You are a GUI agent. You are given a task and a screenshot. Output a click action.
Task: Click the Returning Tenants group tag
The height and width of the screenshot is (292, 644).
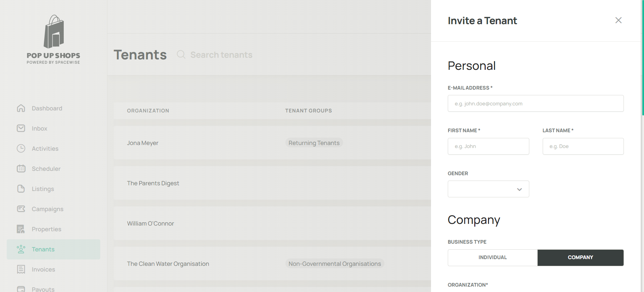314,143
